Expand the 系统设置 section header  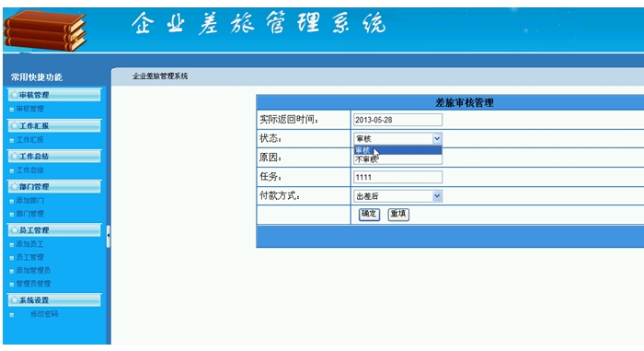54,300
